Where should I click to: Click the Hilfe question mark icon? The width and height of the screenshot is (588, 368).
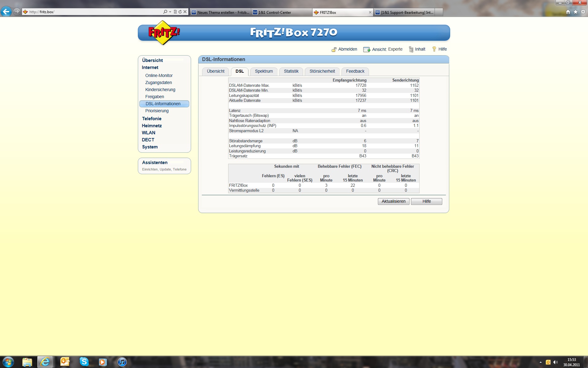(x=434, y=49)
